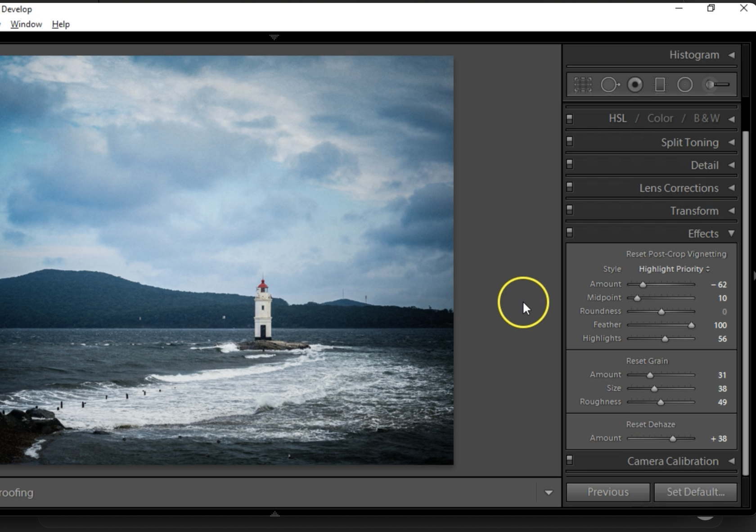Click the lighthouse photo preview

(226, 260)
